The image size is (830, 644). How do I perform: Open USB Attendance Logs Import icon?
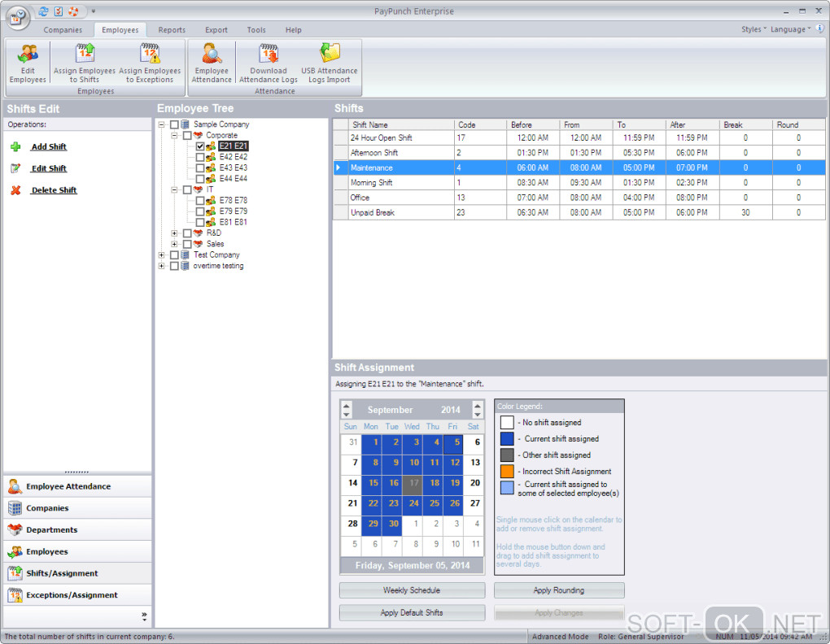click(330, 54)
